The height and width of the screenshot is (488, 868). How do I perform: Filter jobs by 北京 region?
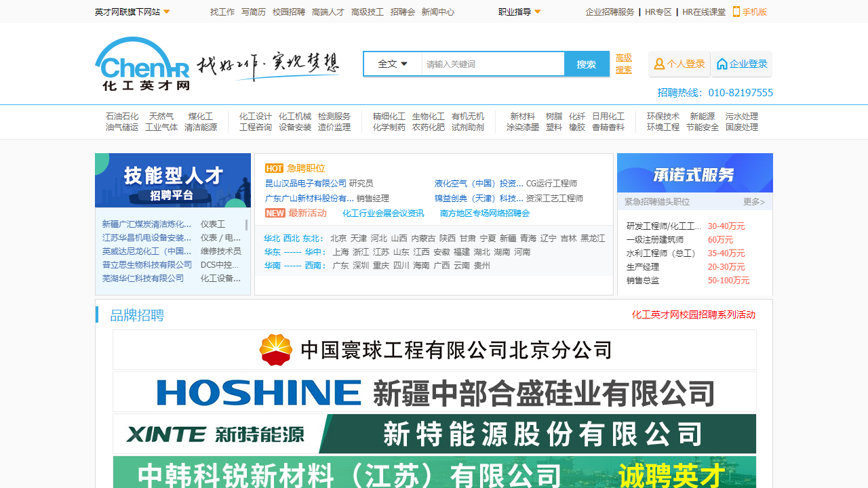pyautogui.click(x=338, y=239)
